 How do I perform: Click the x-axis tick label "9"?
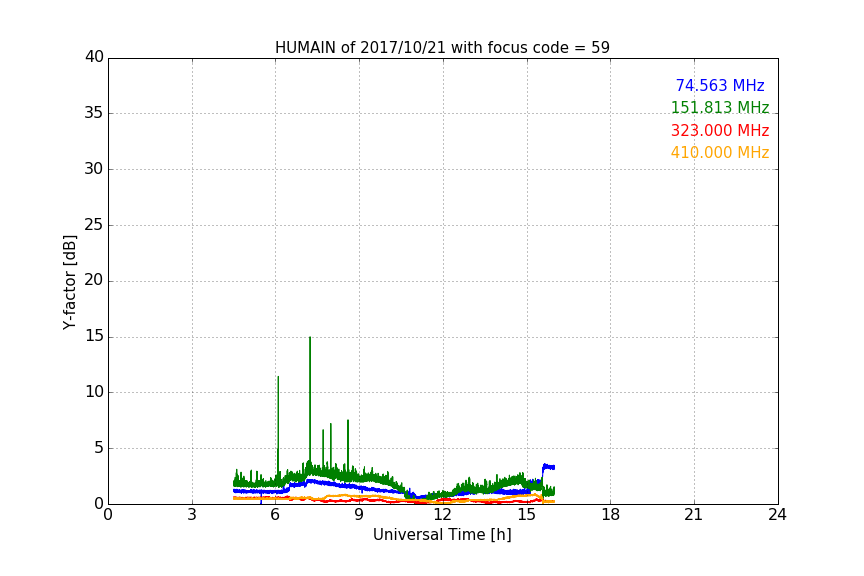point(359,515)
